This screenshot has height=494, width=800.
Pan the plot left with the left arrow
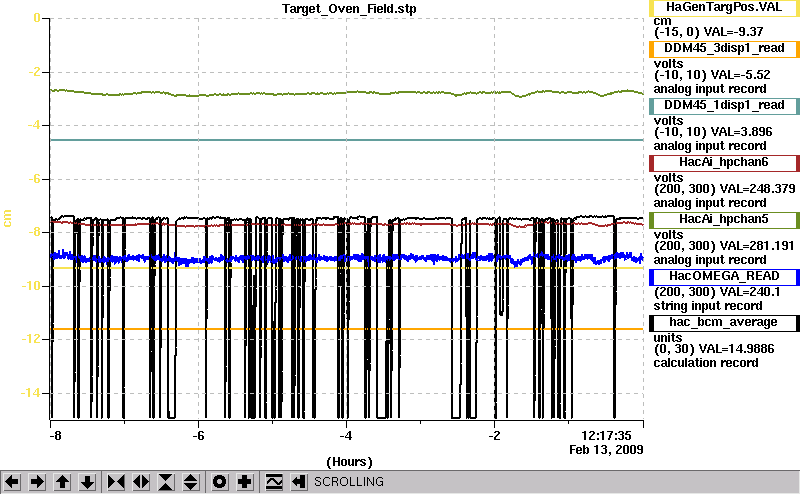point(12,482)
